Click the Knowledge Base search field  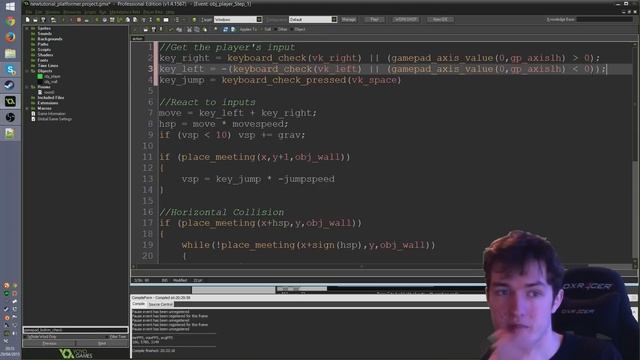(x=604, y=19)
